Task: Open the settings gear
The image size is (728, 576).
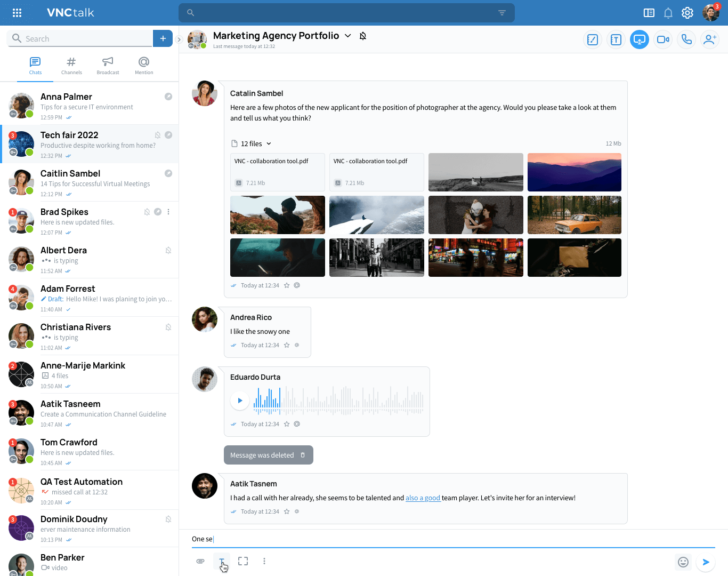Action: (x=687, y=13)
